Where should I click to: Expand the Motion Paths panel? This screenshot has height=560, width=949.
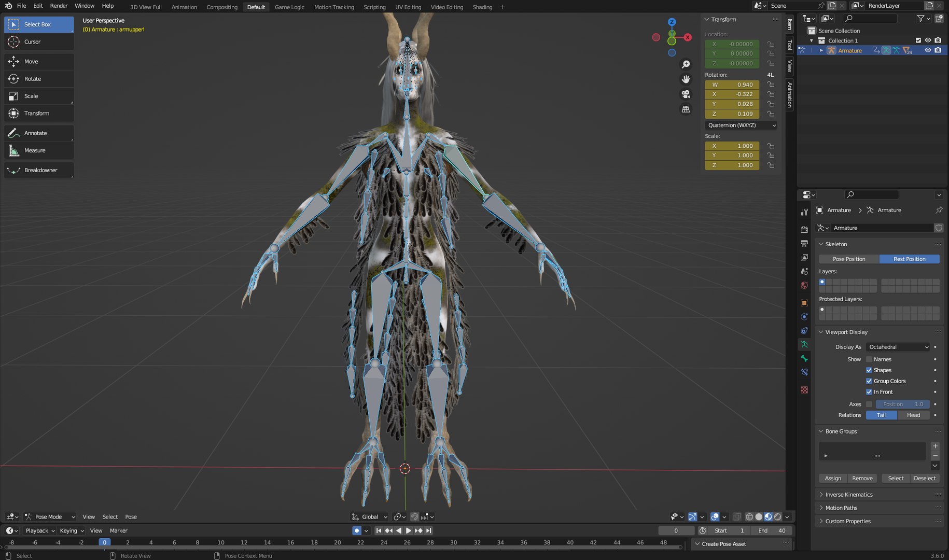pyautogui.click(x=841, y=508)
